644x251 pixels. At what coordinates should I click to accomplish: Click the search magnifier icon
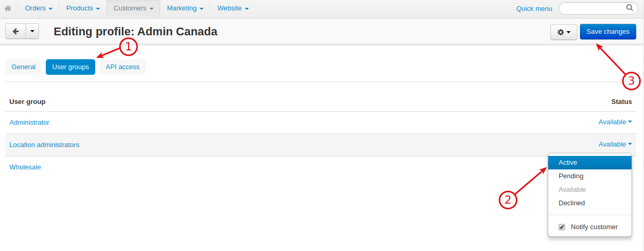(x=629, y=8)
